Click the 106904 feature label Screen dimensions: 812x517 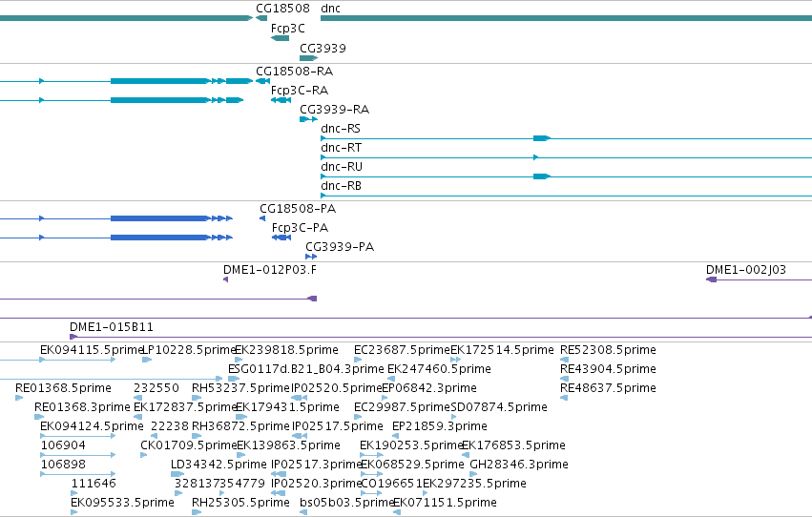[63, 446]
